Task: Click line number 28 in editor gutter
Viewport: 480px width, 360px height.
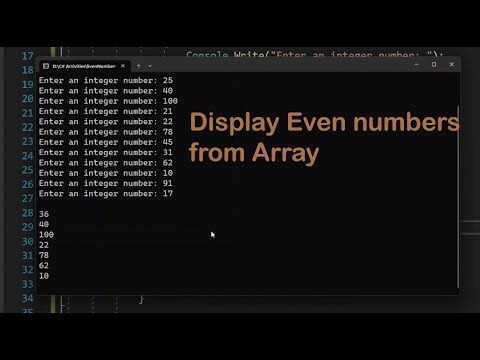Action: click(x=28, y=213)
